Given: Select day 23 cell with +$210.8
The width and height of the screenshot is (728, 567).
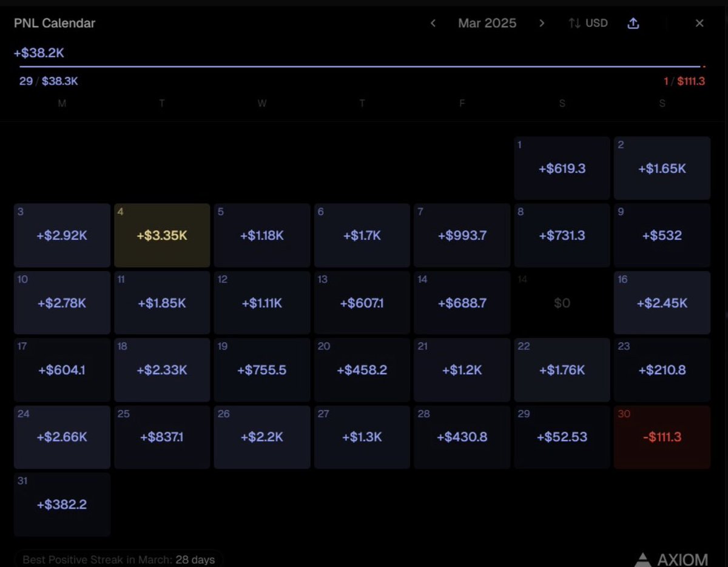Looking at the screenshot, I should click(662, 370).
